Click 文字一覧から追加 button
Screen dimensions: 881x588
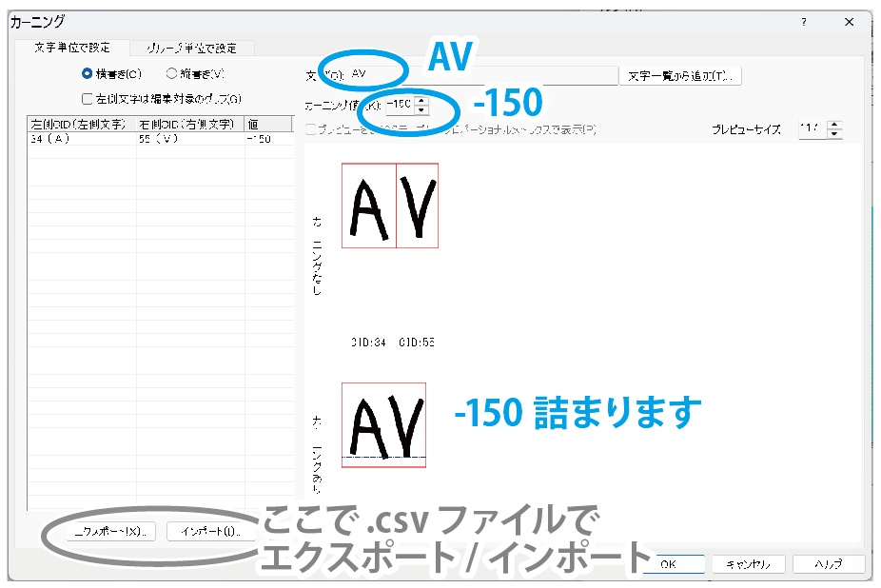pyautogui.click(x=680, y=75)
